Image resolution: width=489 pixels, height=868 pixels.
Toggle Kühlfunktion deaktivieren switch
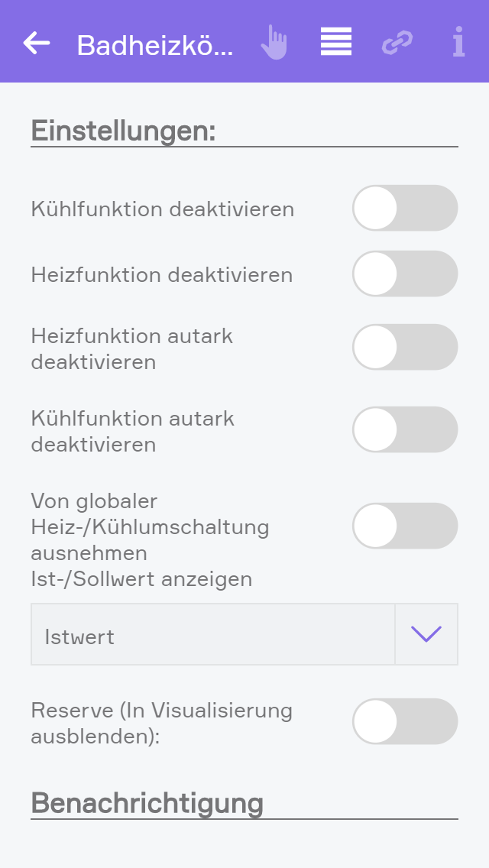pyautogui.click(x=405, y=208)
